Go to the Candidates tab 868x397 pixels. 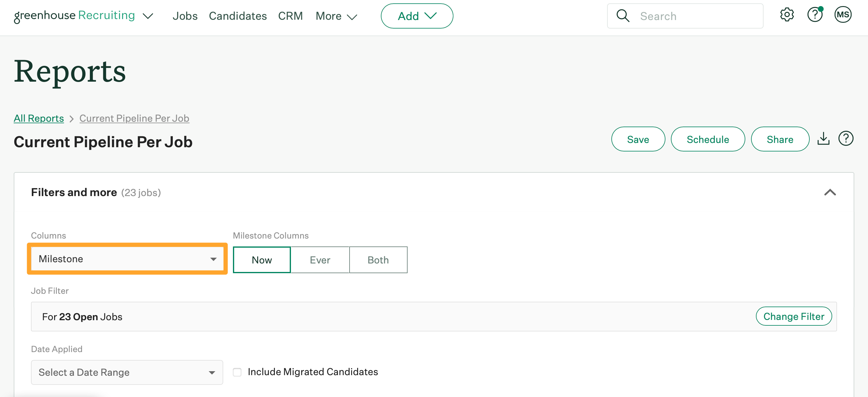(238, 16)
